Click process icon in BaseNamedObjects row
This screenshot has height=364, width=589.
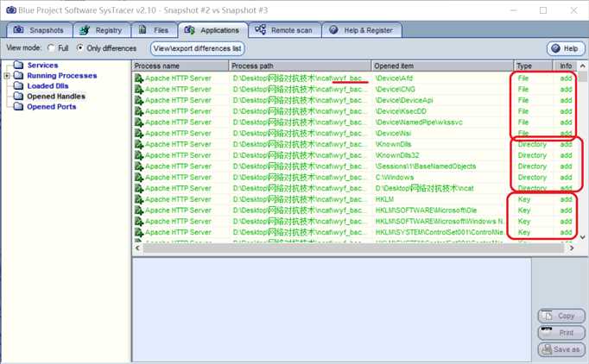139,166
